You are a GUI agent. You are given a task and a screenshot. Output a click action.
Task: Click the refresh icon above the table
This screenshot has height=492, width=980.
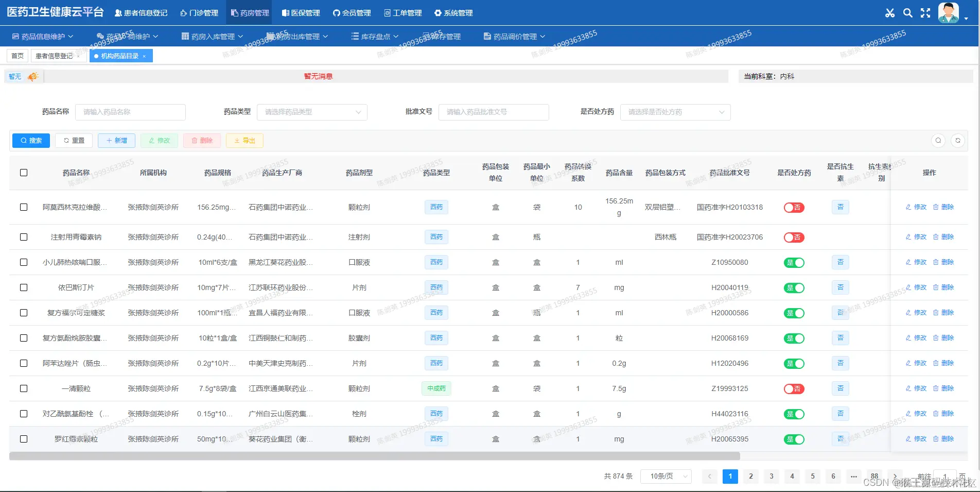tap(958, 140)
